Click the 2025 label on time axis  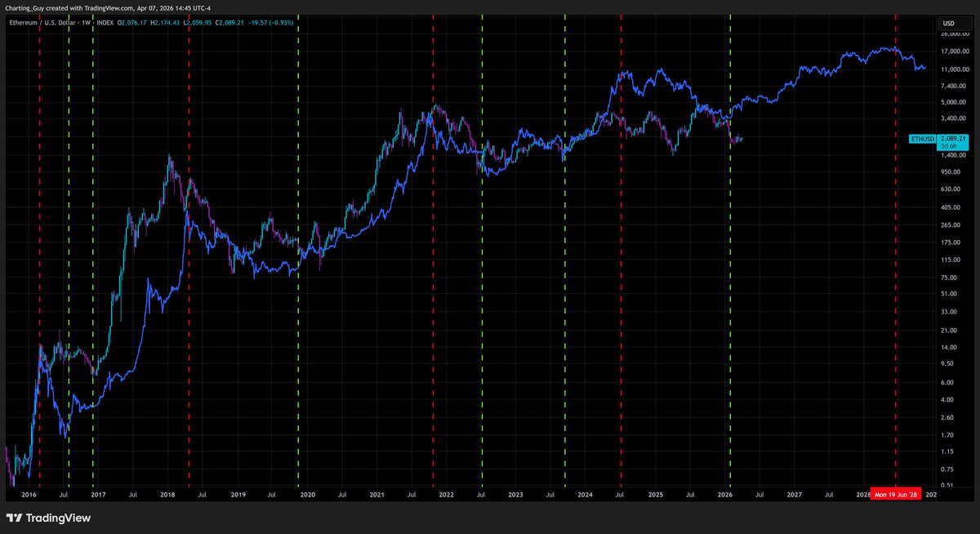[655, 495]
